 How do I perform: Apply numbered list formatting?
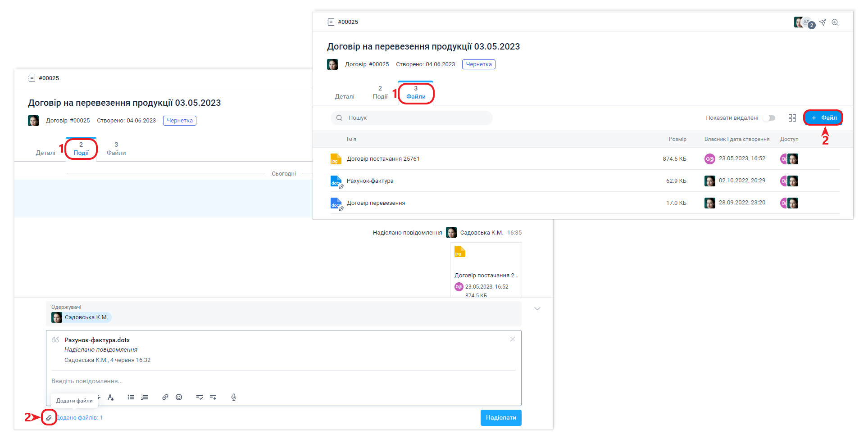(x=145, y=397)
